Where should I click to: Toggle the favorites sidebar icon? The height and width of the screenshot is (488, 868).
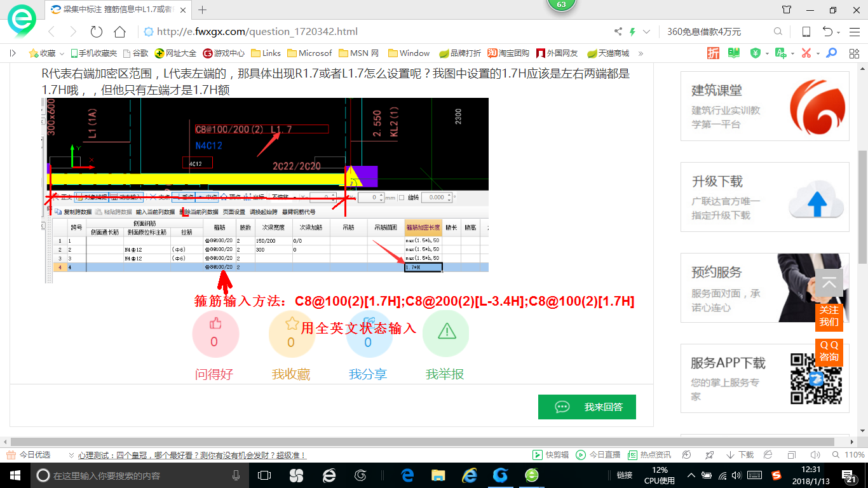pyautogui.click(x=13, y=53)
